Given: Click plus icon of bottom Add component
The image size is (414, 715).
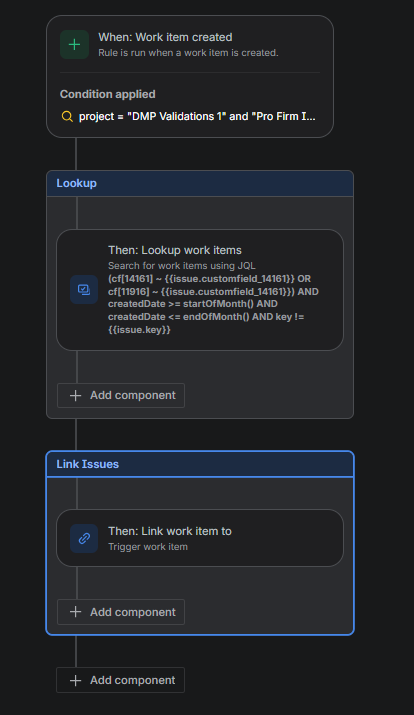Looking at the screenshot, I should (76, 680).
